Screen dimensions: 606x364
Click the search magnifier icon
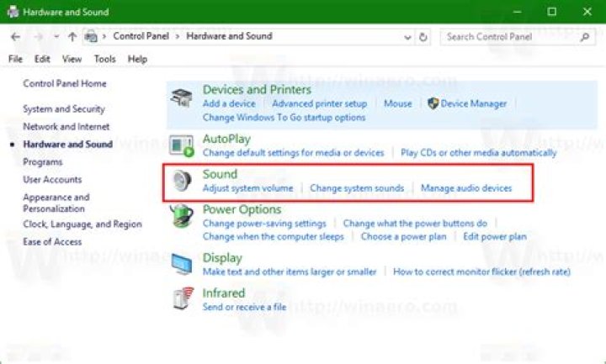coord(585,37)
